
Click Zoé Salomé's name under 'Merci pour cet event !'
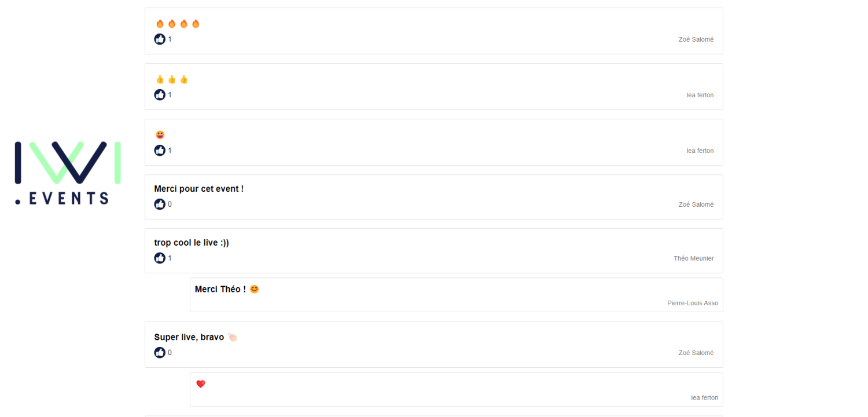click(696, 204)
